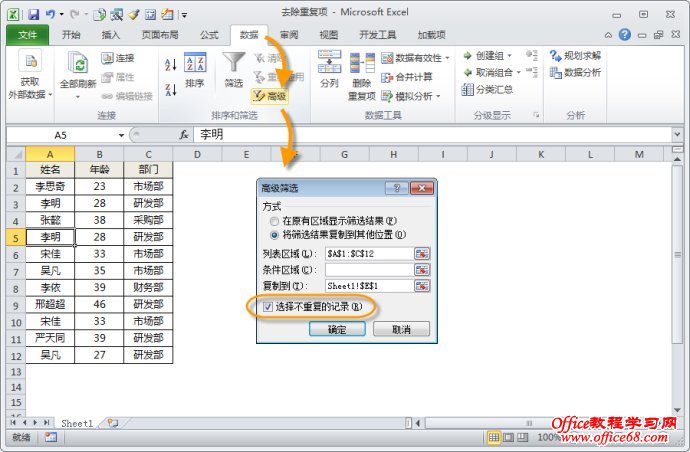The width and height of the screenshot is (690, 452).
Task: Select 在原有区域显示筛选结果 radio option
Action: (x=275, y=221)
